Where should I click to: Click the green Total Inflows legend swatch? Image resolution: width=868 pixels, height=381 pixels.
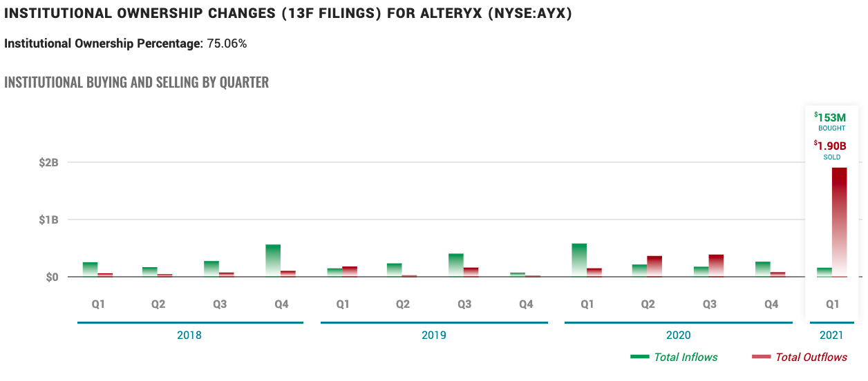pyautogui.click(x=640, y=357)
